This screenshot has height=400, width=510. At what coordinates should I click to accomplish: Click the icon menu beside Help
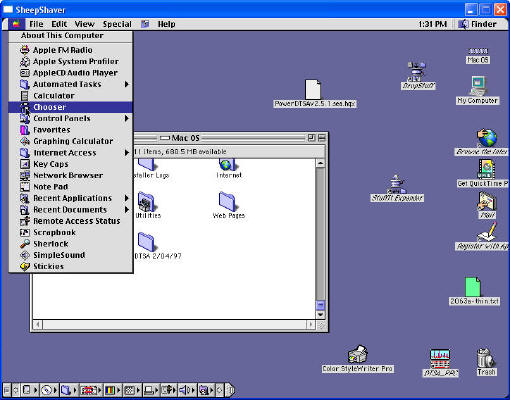145,24
